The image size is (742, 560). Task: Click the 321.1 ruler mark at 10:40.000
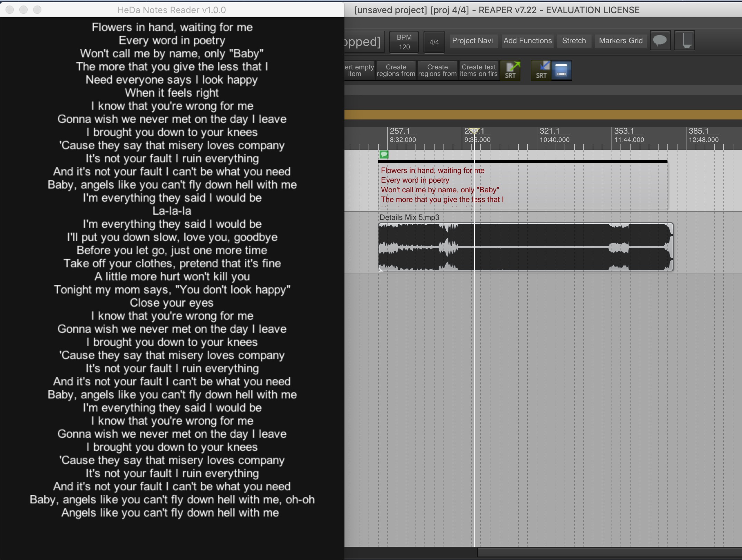tap(554, 135)
